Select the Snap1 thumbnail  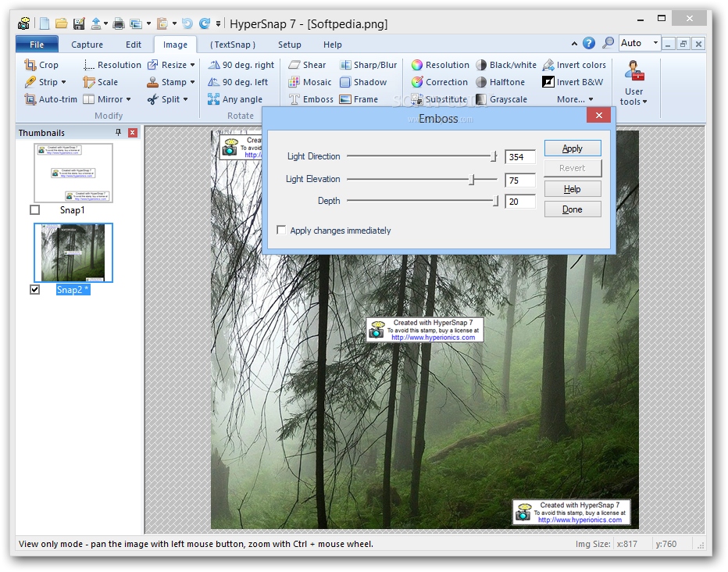pyautogui.click(x=73, y=173)
